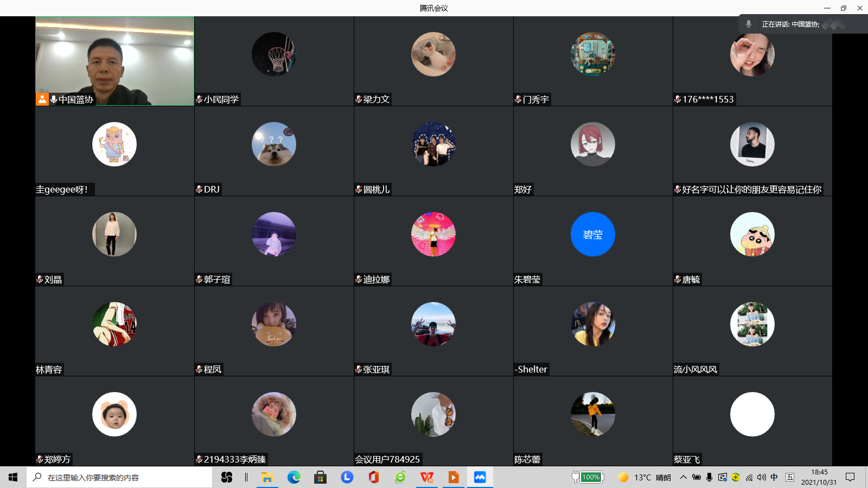Open Microsoft Store from the taskbar
Image resolution: width=868 pixels, height=488 pixels.
pyautogui.click(x=320, y=477)
